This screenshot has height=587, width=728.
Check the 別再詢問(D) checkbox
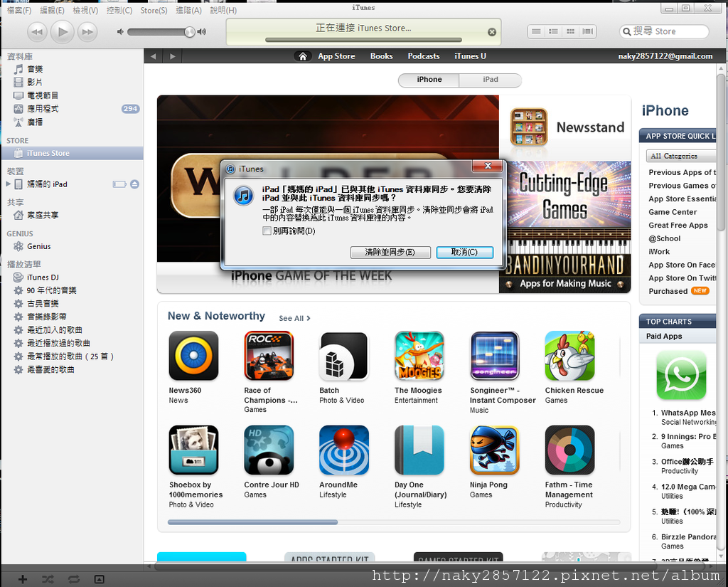pyautogui.click(x=267, y=231)
